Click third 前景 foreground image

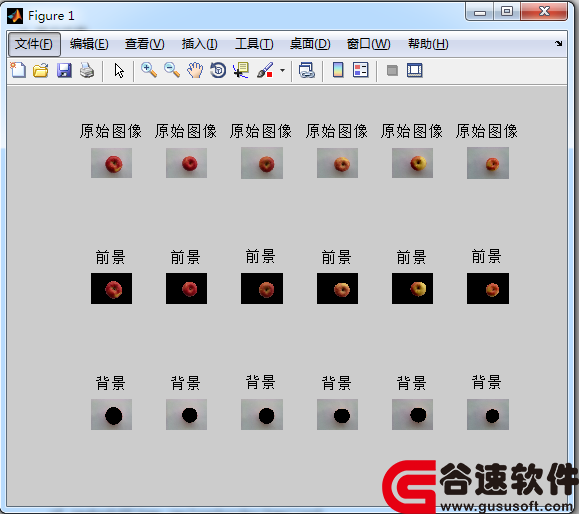262,288
